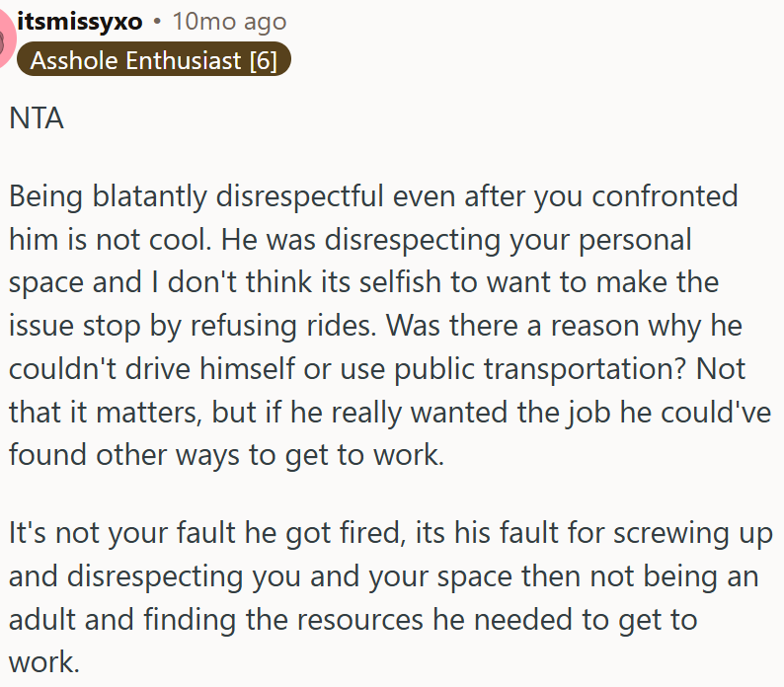Image resolution: width=784 pixels, height=687 pixels.
Task: Click the line starting 'that it matters'
Action: pyautogui.click(x=389, y=411)
